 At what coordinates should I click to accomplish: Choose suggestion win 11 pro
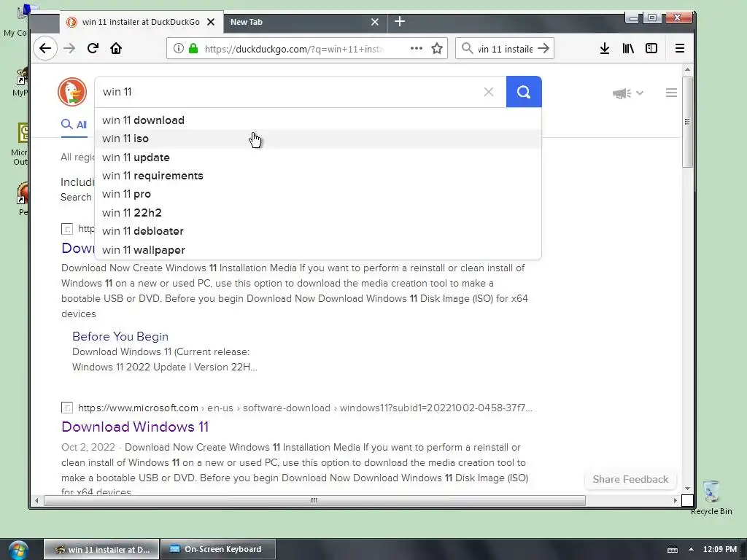[318, 194]
